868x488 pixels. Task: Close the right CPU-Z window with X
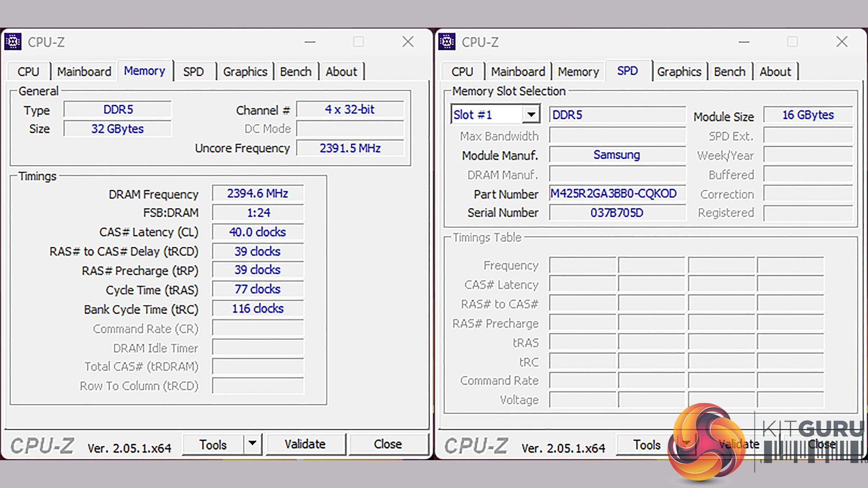point(841,42)
